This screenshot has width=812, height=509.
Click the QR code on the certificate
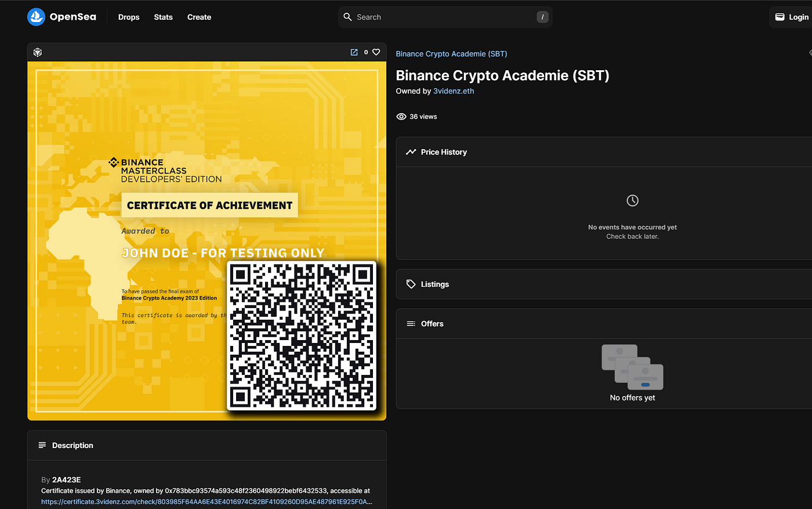click(x=302, y=335)
